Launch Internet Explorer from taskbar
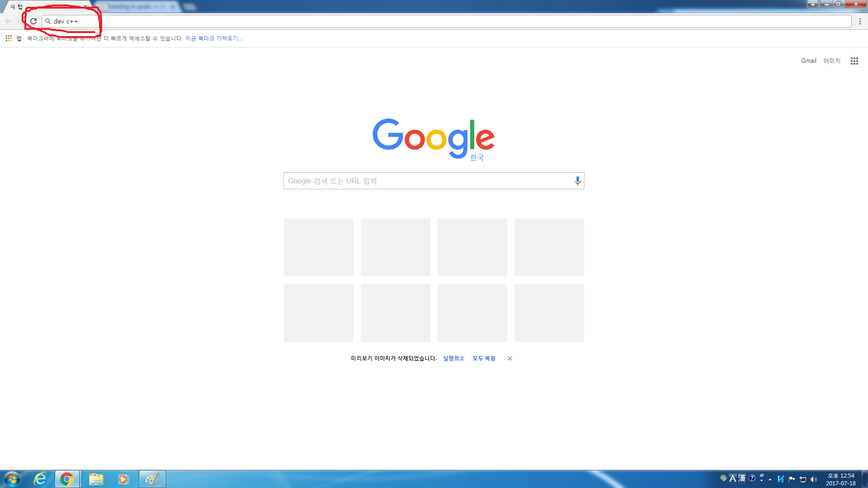This screenshot has width=868, height=488. coord(40,479)
